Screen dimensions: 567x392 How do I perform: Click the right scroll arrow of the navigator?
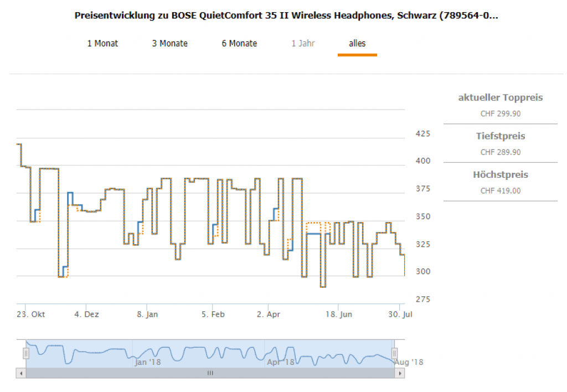400,373
